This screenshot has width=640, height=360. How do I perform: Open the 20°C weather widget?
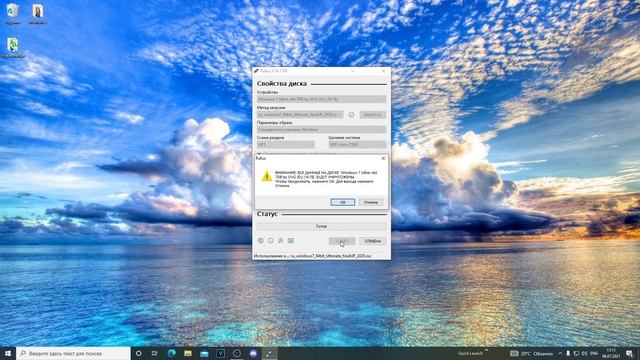[x=532, y=353]
